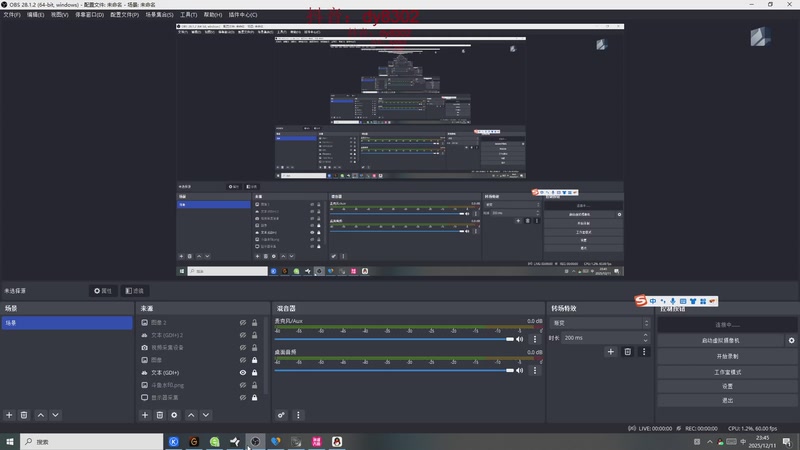Add a transition with the plus icon
This screenshot has height=450, width=800.
pyautogui.click(x=611, y=352)
